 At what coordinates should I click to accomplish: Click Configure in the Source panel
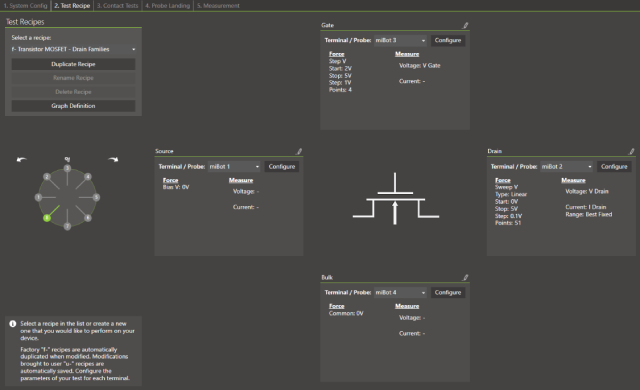(282, 166)
